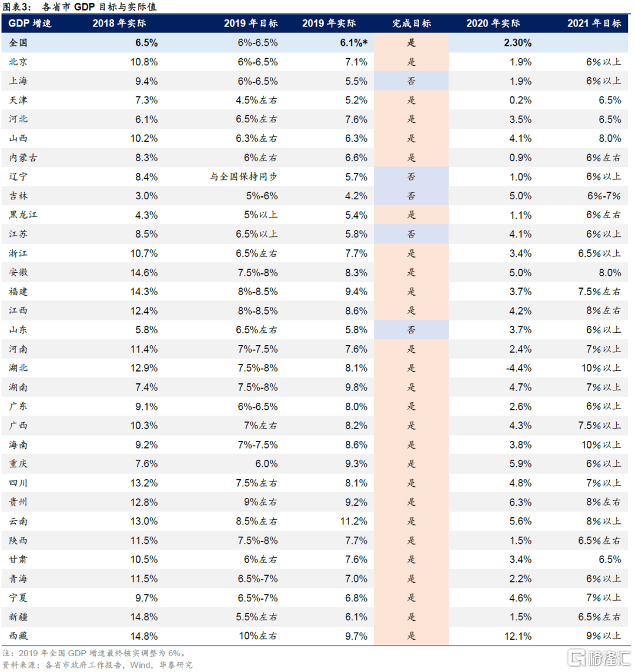
Task: Click the "完成目标" column header
Action: (x=411, y=24)
